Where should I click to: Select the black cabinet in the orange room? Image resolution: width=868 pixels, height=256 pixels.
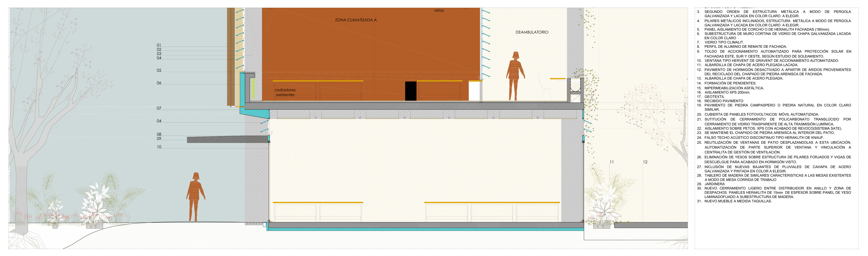coord(410,91)
